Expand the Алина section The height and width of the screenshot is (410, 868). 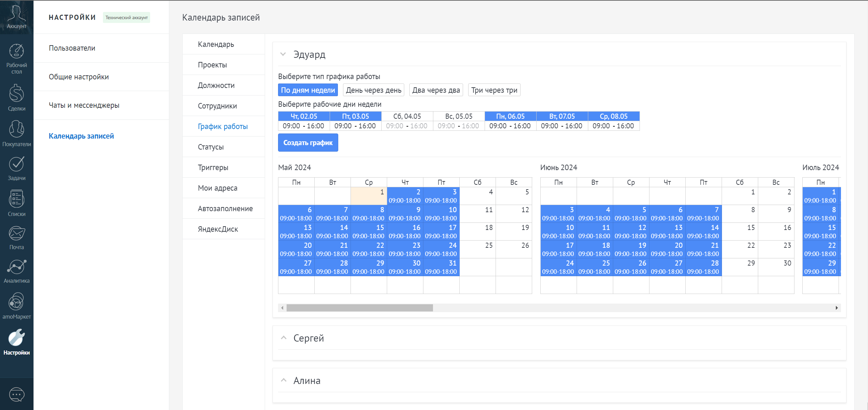pyautogui.click(x=284, y=380)
